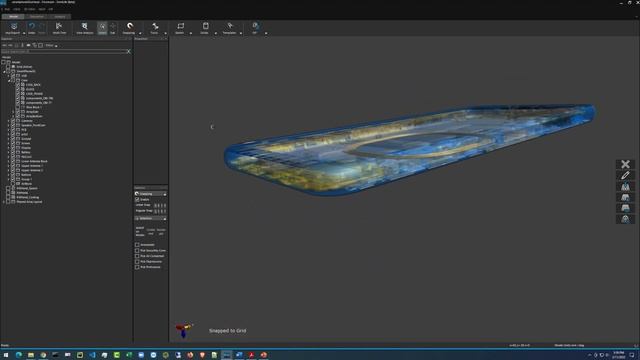Click the Snapping magnet icon in the ribbon

(129, 27)
